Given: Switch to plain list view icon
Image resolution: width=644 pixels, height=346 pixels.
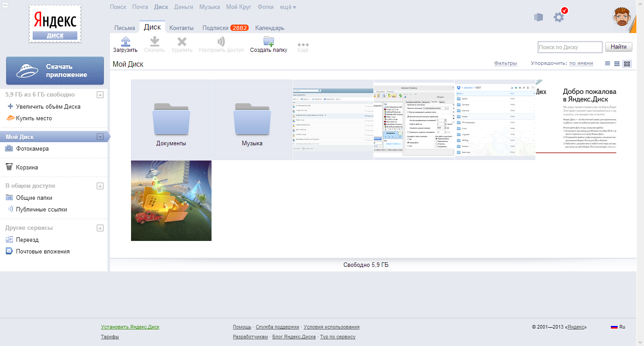Looking at the screenshot, I should (x=607, y=63).
